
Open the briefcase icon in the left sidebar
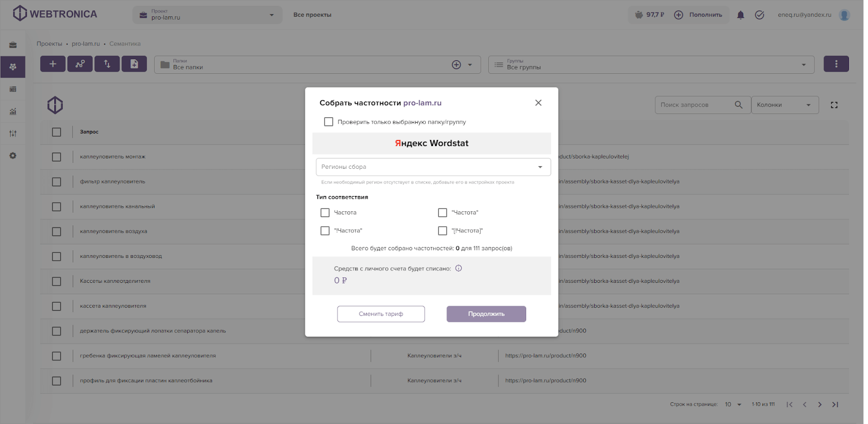click(x=13, y=45)
